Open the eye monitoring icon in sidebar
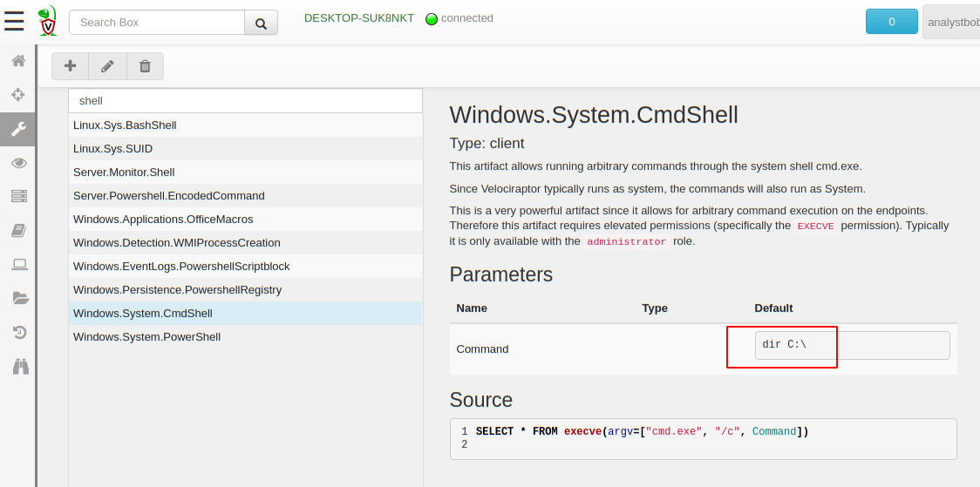The height and width of the screenshot is (487, 980). tap(18, 163)
